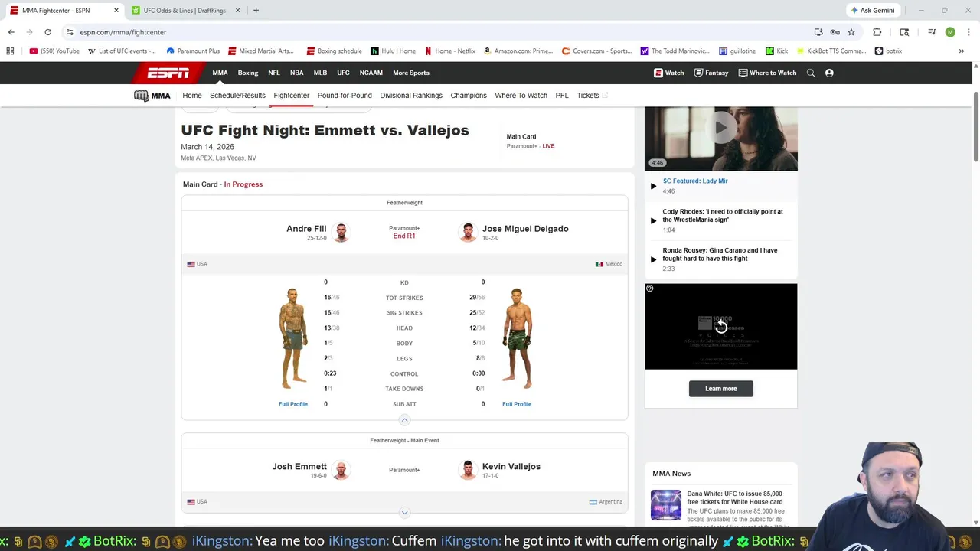The height and width of the screenshot is (551, 980).
Task: Open new browser tab with plus icon
Action: coord(256,10)
